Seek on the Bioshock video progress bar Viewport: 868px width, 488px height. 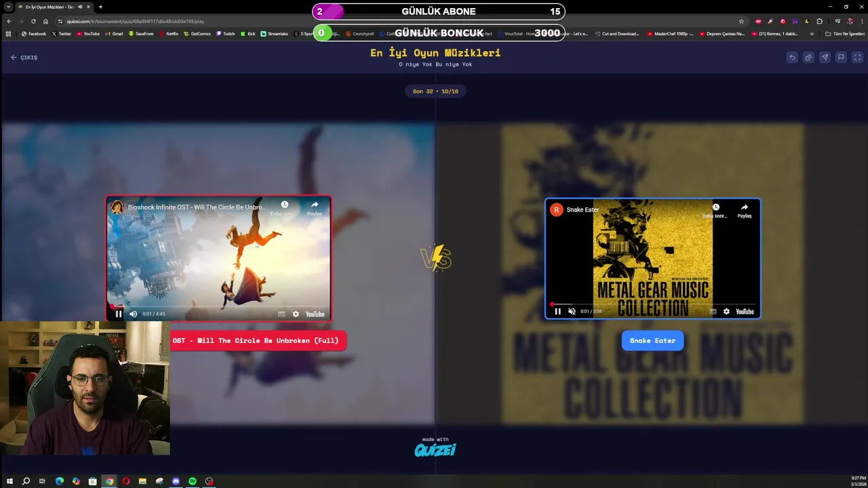pos(218,306)
